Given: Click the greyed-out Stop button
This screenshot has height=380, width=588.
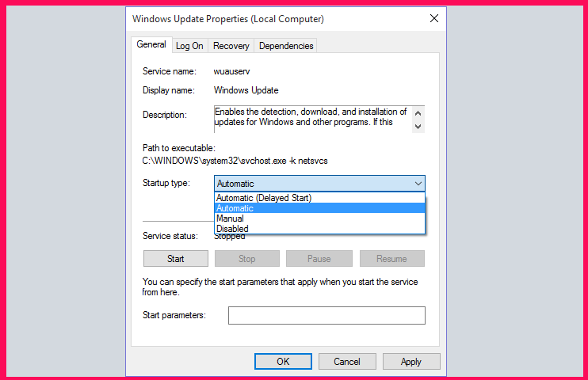Looking at the screenshot, I should click(x=247, y=259).
